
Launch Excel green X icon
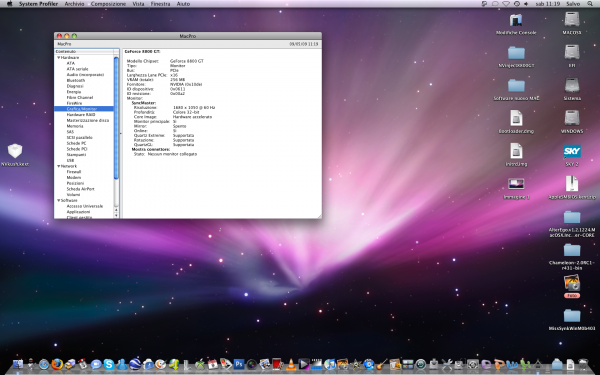click(525, 364)
